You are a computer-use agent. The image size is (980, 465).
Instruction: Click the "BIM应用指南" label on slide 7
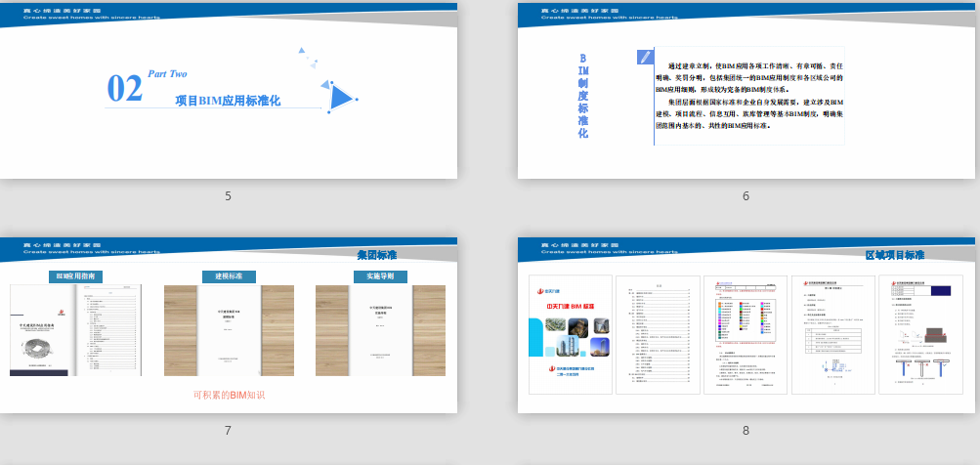pyautogui.click(x=75, y=276)
